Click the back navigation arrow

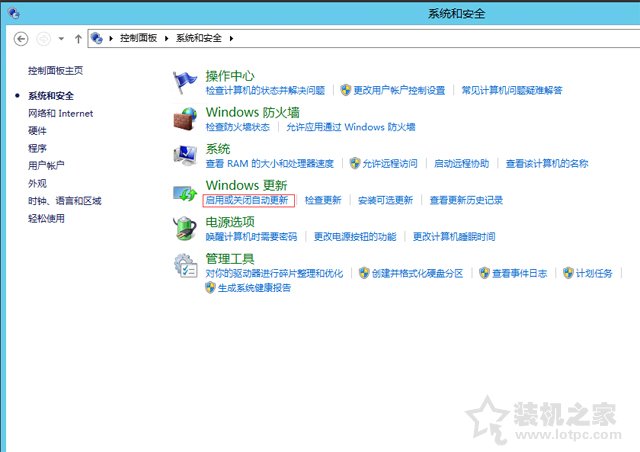point(21,39)
